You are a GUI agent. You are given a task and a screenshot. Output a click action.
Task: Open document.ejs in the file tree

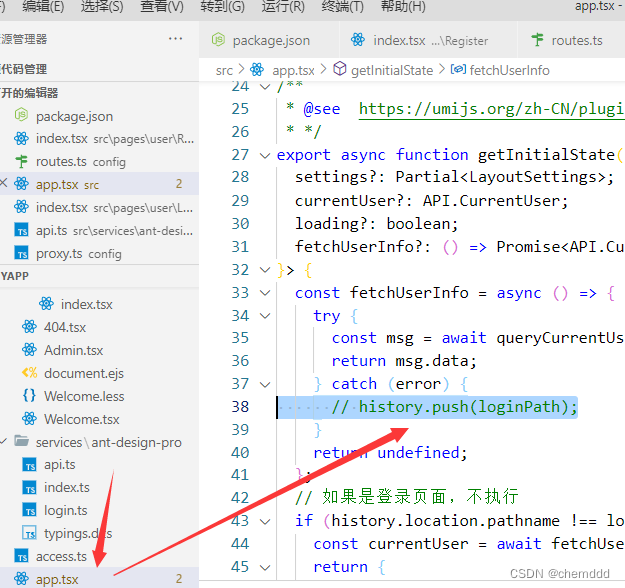pyautogui.click(x=99, y=373)
